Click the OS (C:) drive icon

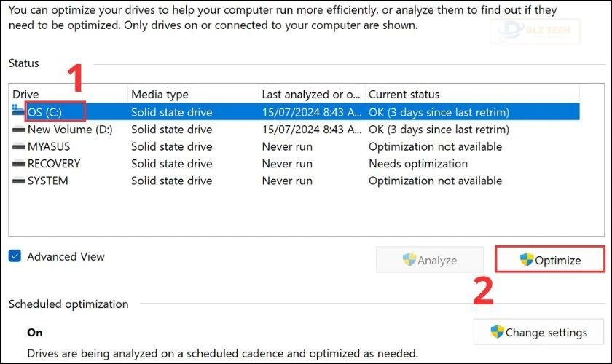(18, 111)
